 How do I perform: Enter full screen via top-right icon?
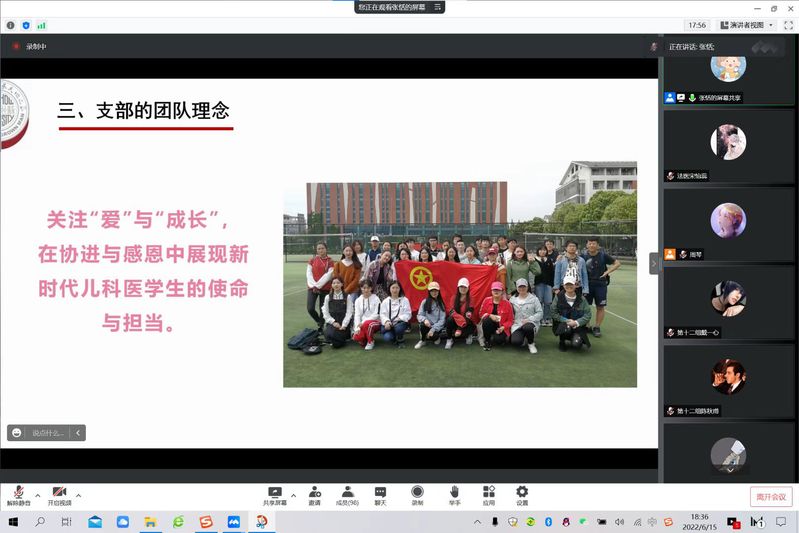[787, 25]
